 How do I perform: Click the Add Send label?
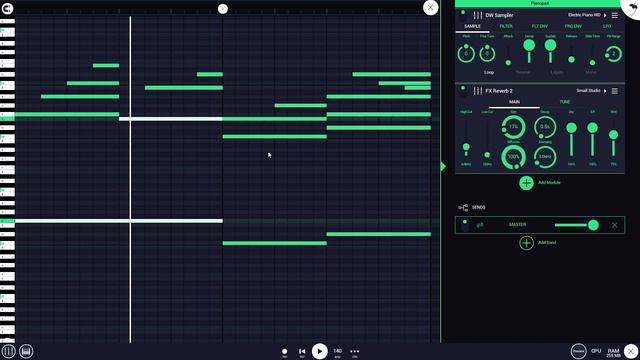click(x=547, y=243)
